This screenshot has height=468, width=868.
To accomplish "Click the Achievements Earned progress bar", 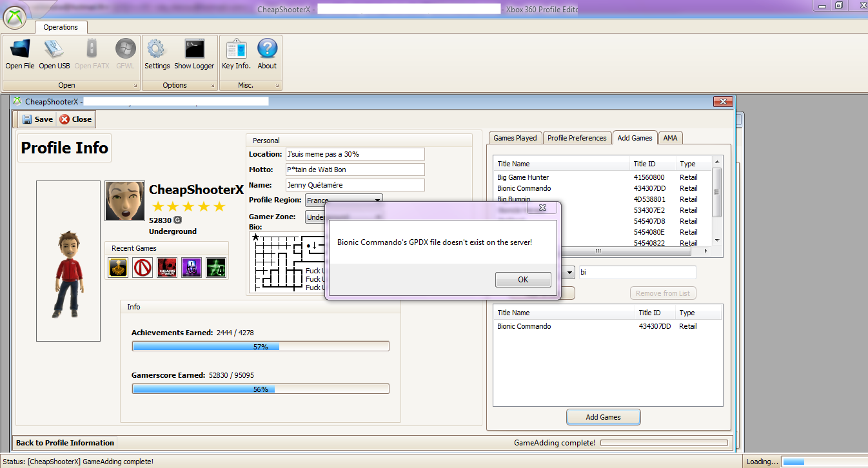I will 261,347.
